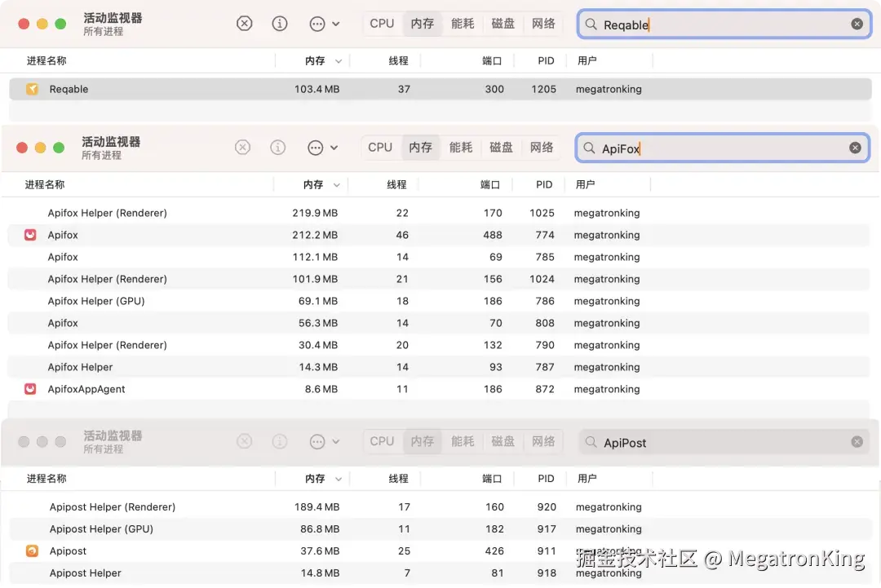Toggle 内存 sort arrow in ApiPost window
The height and width of the screenshot is (588, 881).
[339, 479]
